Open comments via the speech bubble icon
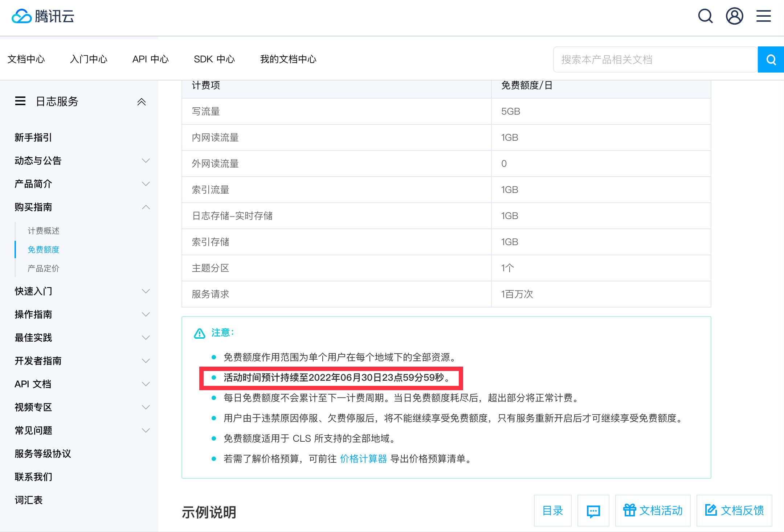This screenshot has width=784, height=532. pyautogui.click(x=593, y=511)
